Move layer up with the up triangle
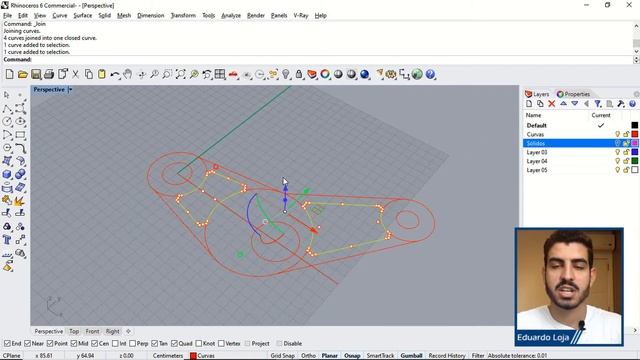640x360 pixels. point(563,104)
